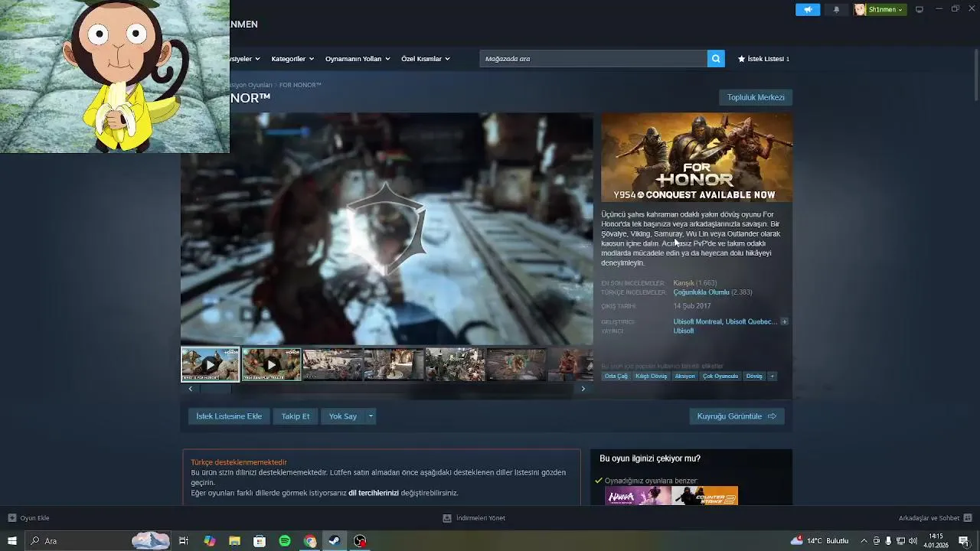Click the star İstek Listesi icon
The image size is (980, 551).
[741, 59]
